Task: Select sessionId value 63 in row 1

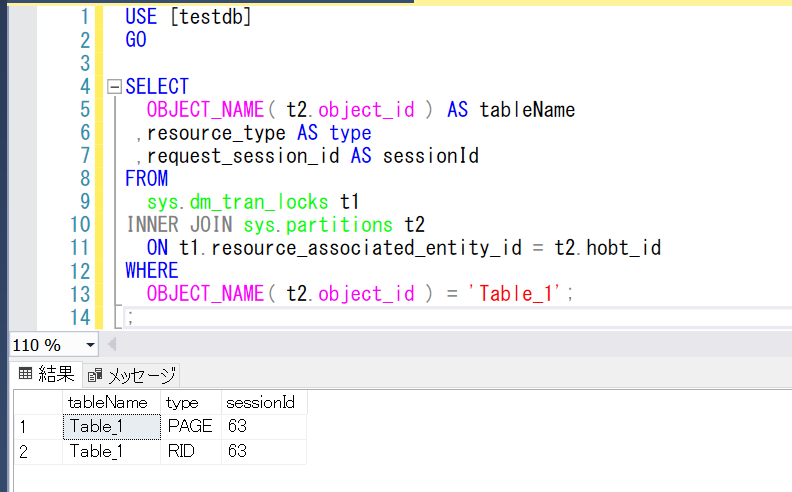Action: coord(264,427)
